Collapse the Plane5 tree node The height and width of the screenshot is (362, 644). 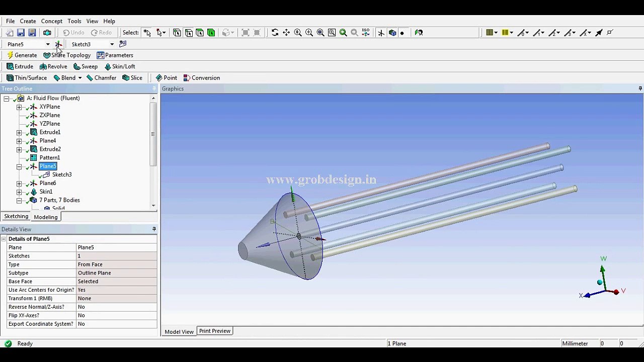19,166
